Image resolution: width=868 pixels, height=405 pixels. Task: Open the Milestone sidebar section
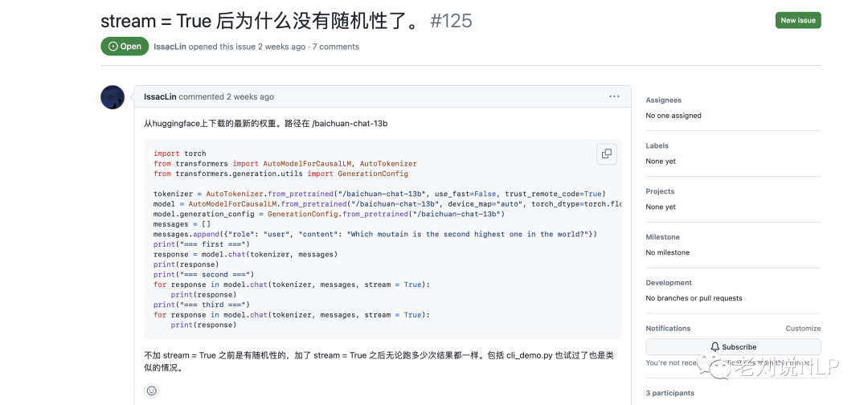point(661,238)
